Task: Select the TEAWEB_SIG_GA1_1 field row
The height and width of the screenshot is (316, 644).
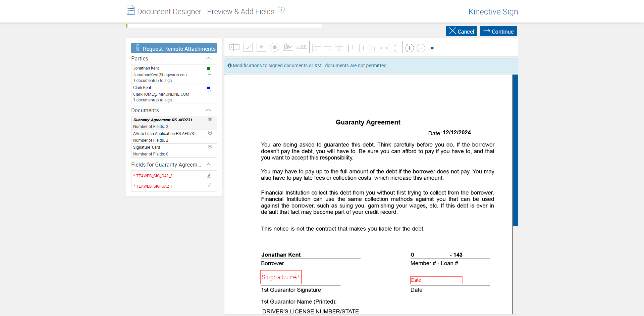Action: (174, 176)
